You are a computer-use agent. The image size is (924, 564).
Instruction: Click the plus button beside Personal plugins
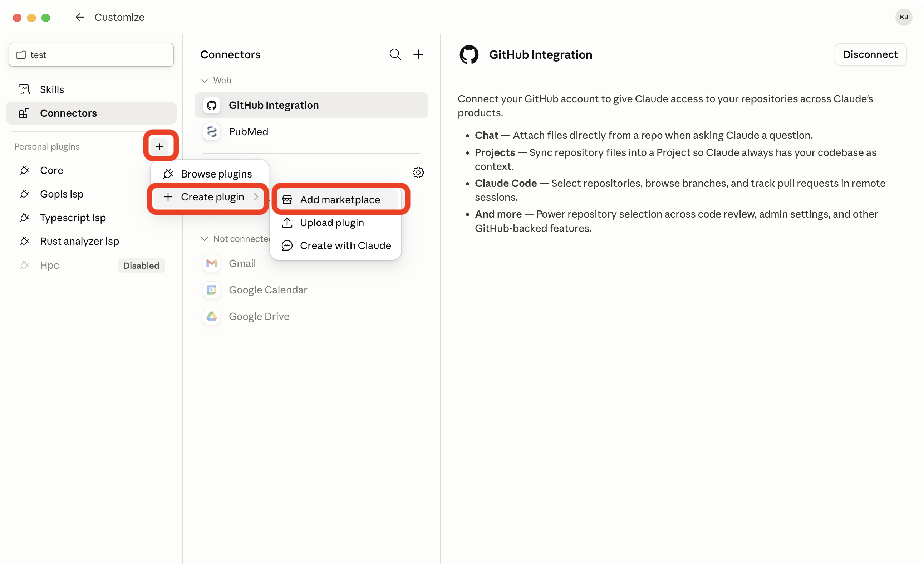(x=159, y=146)
